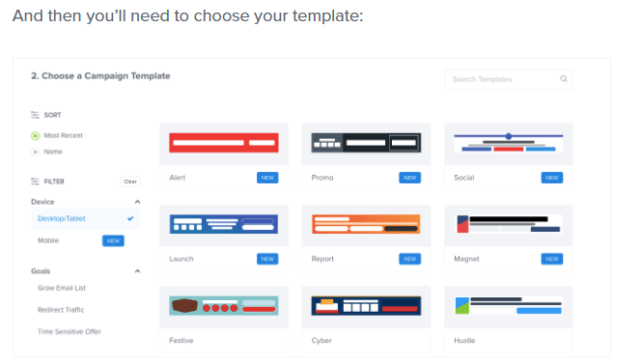Filter by Grow Email List goal
This screenshot has height=364, width=642.
point(62,288)
